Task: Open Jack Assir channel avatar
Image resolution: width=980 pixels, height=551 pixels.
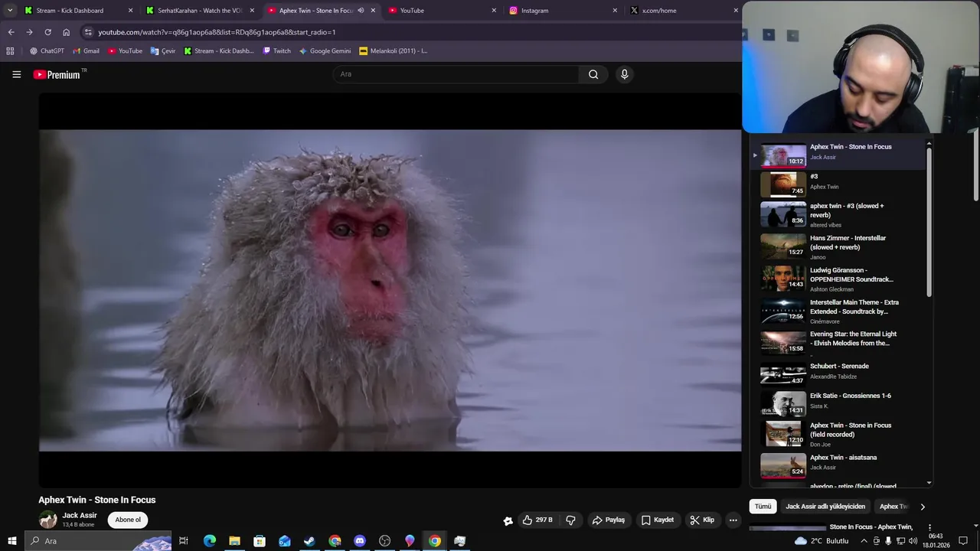Action: point(48,520)
